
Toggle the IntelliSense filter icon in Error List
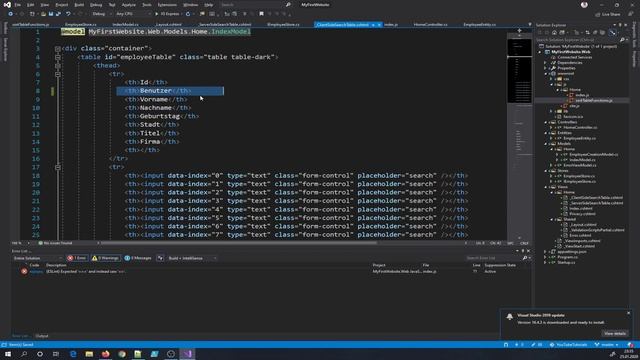coord(160,258)
